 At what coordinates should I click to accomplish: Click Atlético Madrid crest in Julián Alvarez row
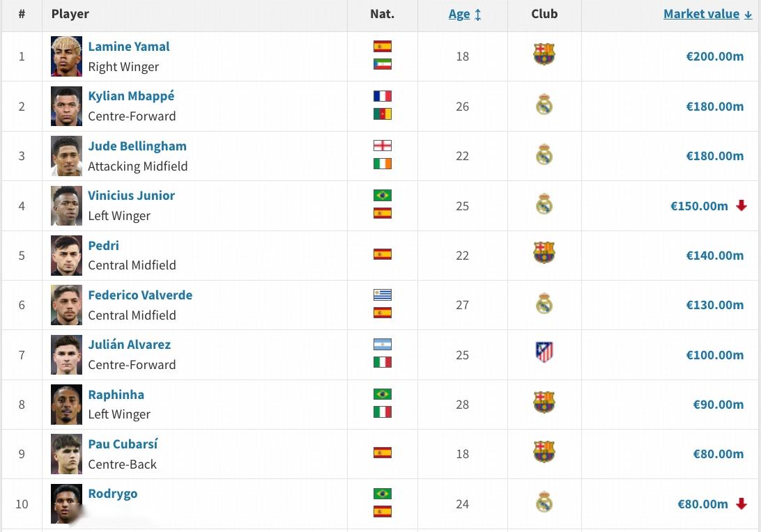544,352
